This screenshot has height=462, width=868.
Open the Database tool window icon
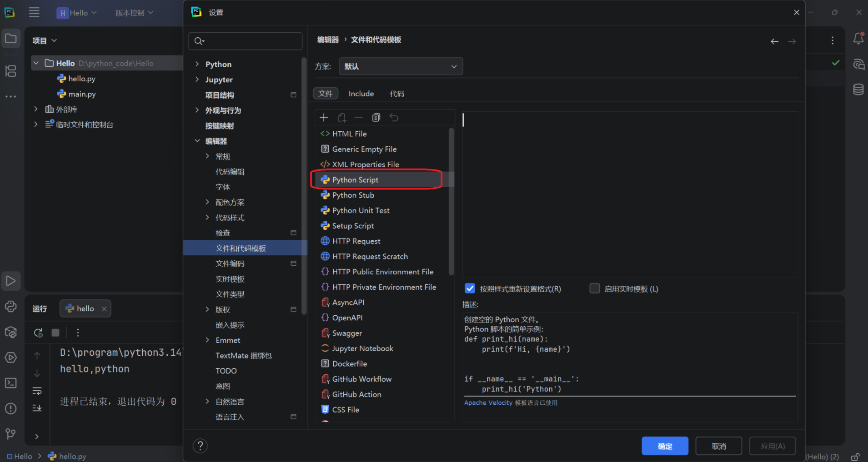[858, 89]
